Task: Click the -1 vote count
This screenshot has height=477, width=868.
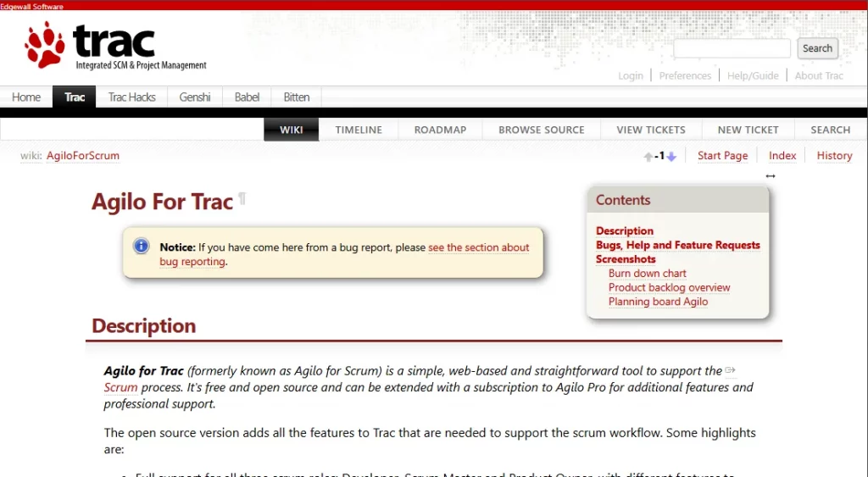Action: pyautogui.click(x=659, y=156)
